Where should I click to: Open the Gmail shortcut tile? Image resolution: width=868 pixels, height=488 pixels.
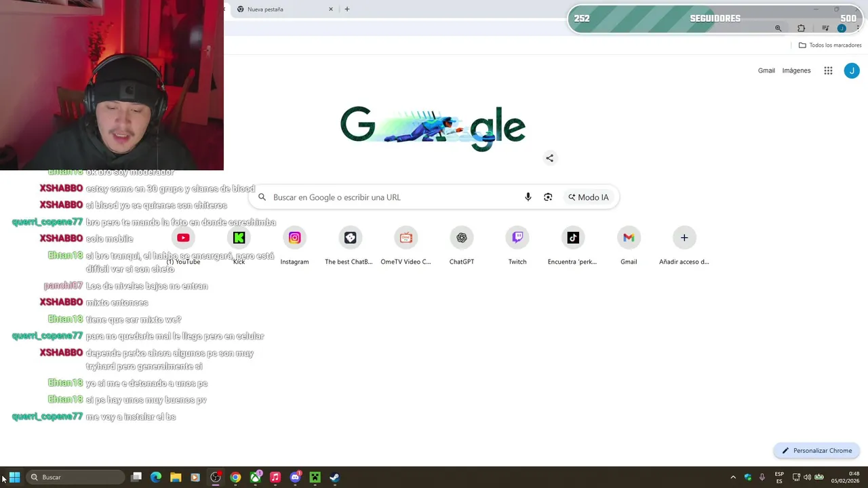coord(629,245)
